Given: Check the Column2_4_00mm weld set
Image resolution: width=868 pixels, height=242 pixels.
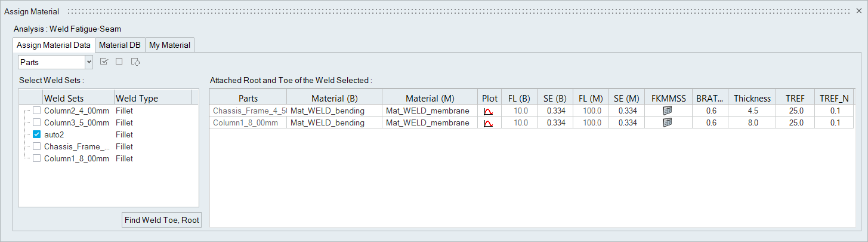Looking at the screenshot, I should (37, 111).
